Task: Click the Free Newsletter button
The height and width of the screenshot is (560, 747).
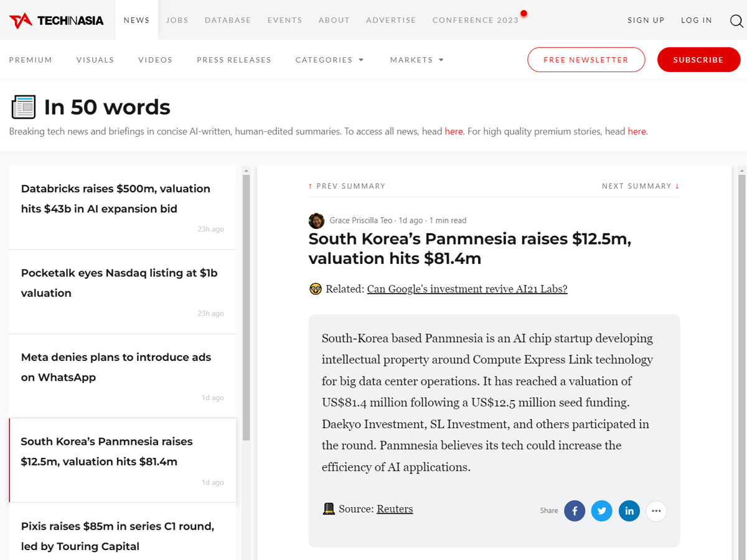Action: [x=586, y=60]
